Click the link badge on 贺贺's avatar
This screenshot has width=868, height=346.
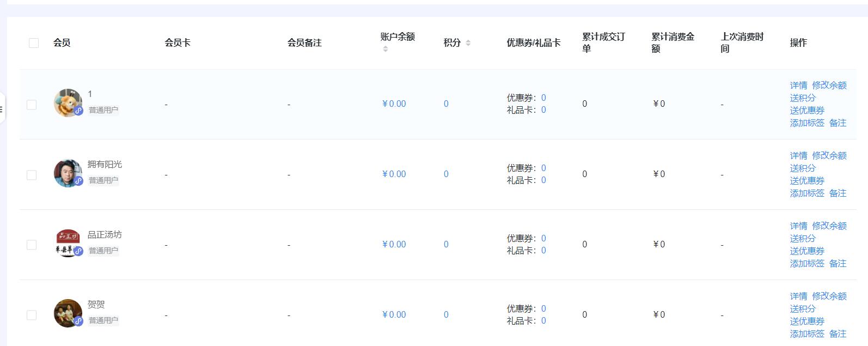point(78,321)
